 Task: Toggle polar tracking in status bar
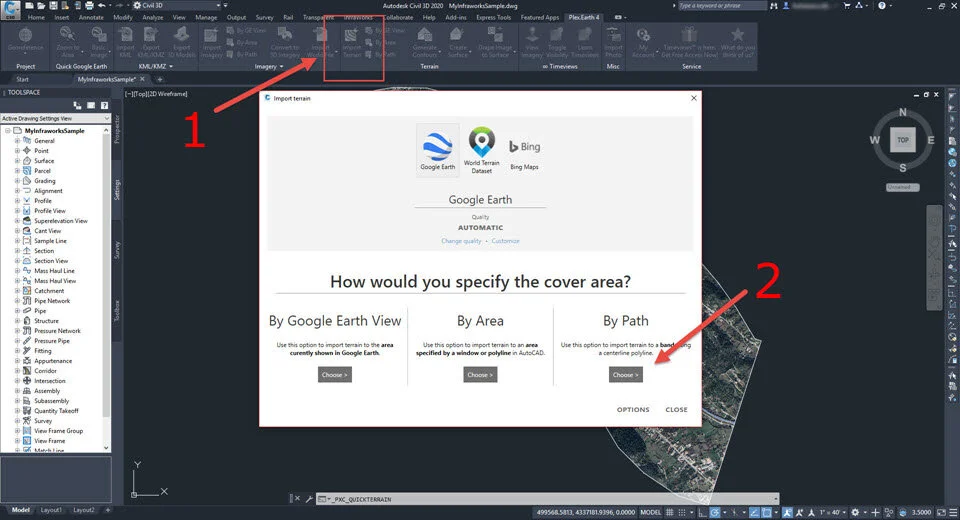click(714, 512)
